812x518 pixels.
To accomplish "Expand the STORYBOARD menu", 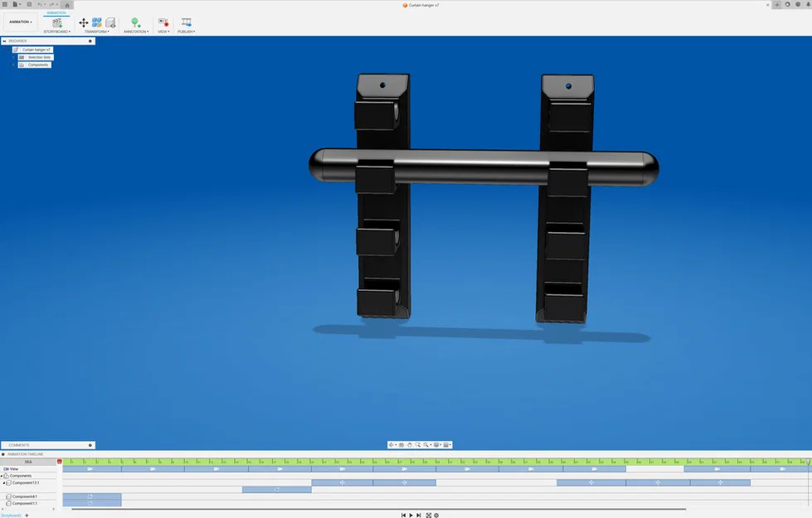I will [57, 31].
